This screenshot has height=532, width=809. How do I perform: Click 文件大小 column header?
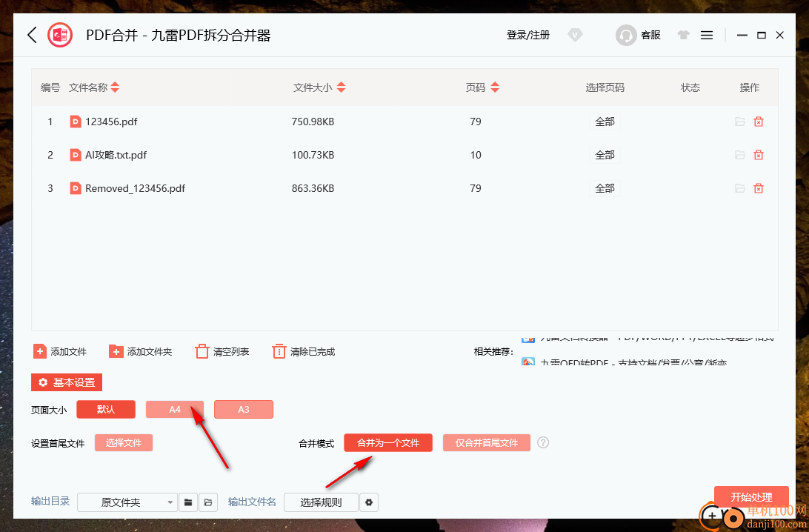click(313, 87)
